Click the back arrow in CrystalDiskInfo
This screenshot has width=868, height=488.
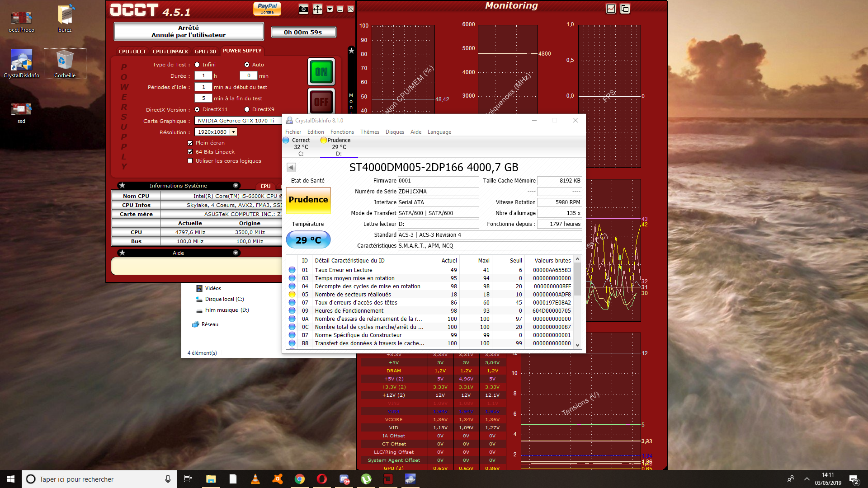pyautogui.click(x=291, y=167)
